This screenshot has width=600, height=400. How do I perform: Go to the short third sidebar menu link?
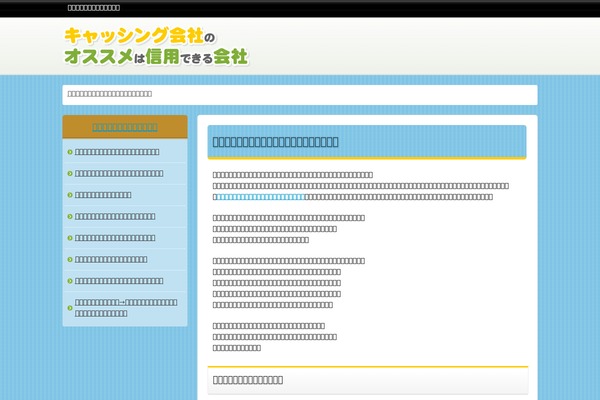point(103,195)
